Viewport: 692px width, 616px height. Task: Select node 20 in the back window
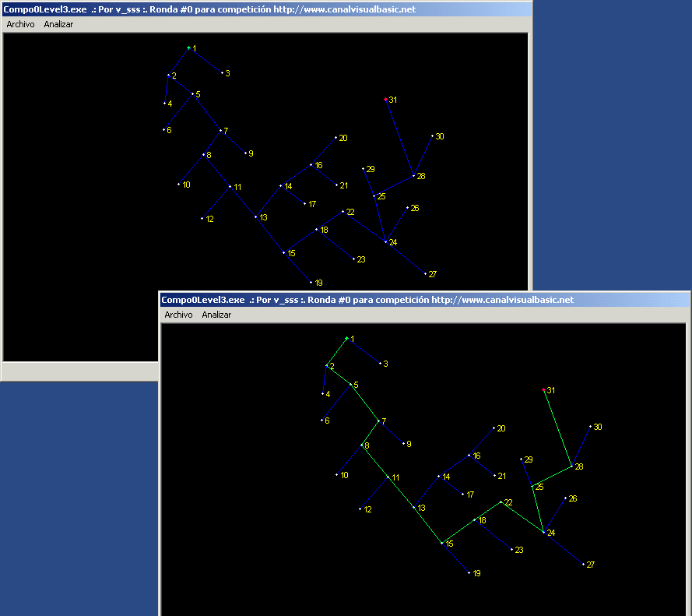[335, 138]
